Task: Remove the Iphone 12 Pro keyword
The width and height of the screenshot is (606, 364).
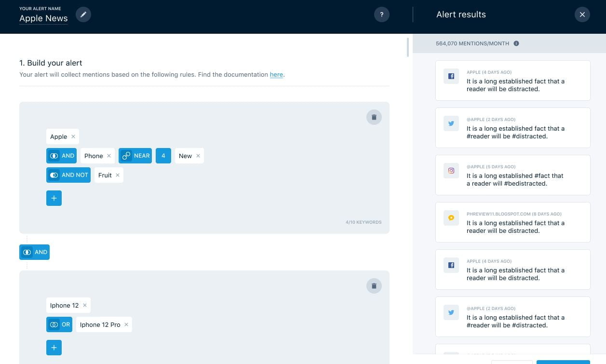Action: 126,324
